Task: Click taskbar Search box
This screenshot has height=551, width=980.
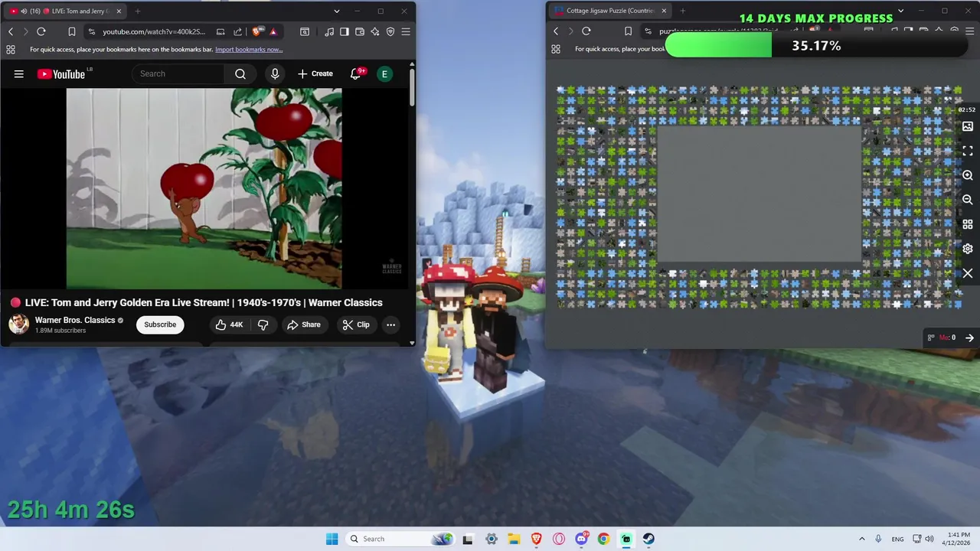Action: click(399, 539)
